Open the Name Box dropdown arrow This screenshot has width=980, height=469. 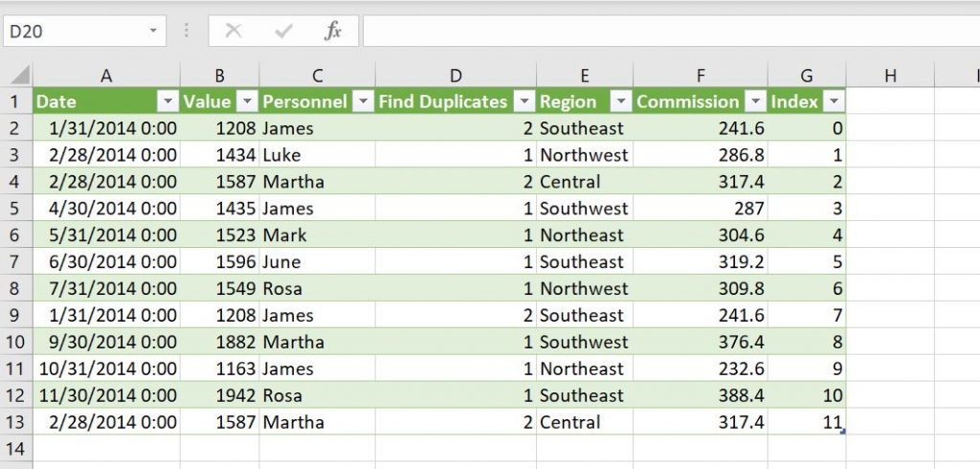point(153,32)
